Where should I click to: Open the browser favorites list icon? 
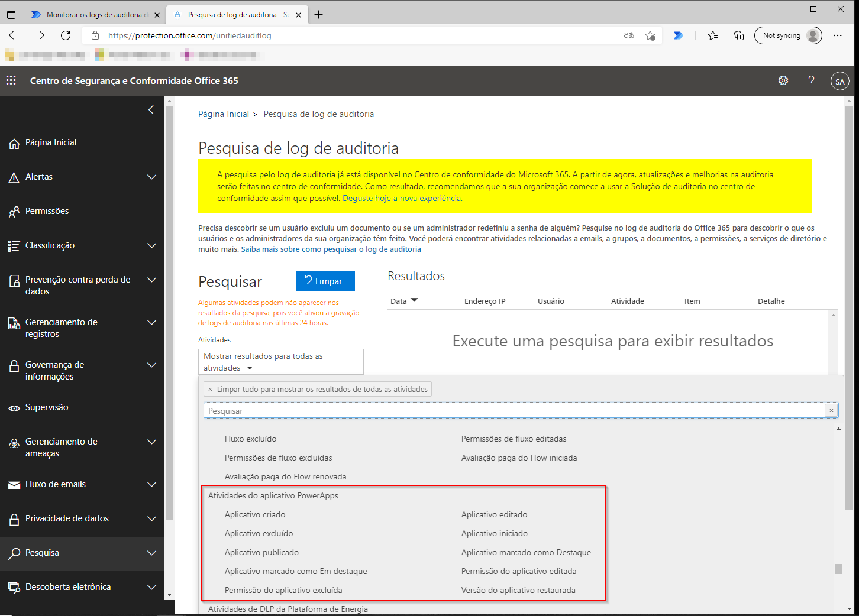(x=713, y=35)
